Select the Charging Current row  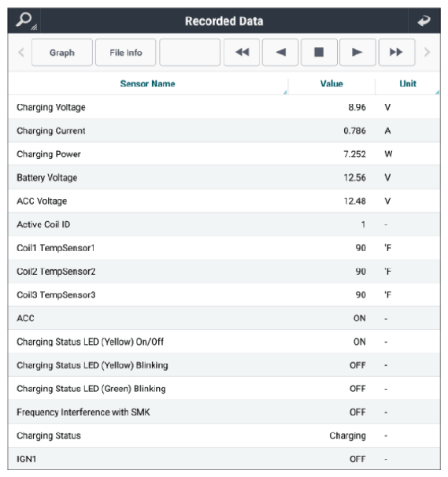224,131
